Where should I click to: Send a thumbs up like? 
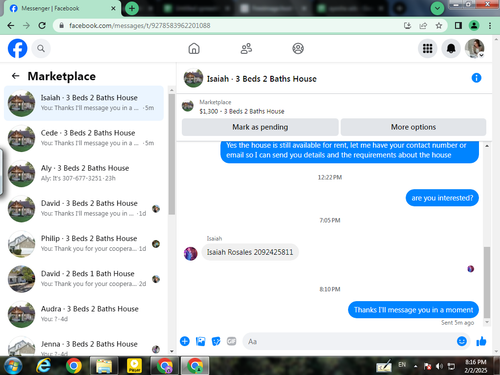(x=481, y=341)
